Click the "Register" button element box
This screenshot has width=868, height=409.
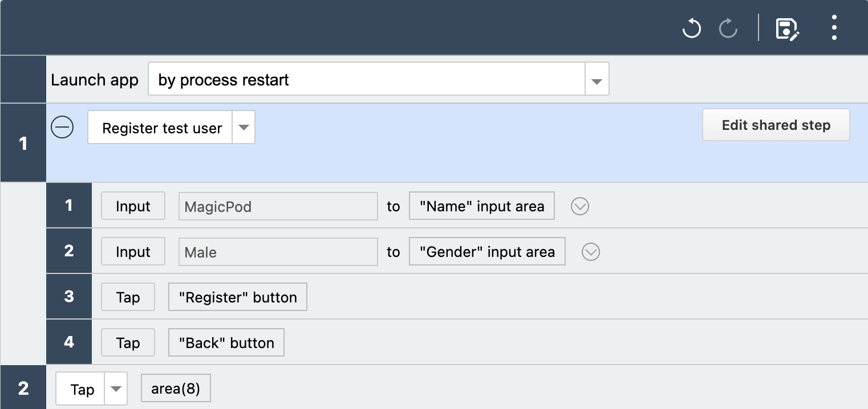point(238,297)
